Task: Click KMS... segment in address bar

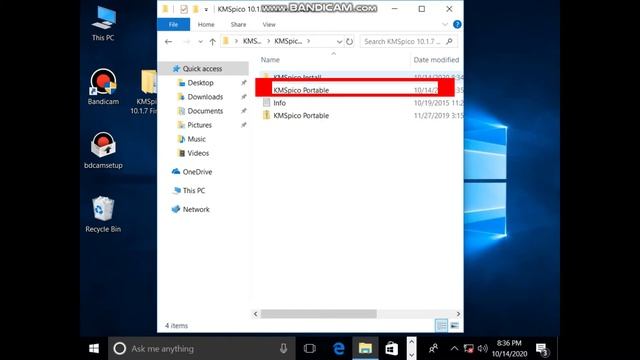Action: pyautogui.click(x=252, y=41)
